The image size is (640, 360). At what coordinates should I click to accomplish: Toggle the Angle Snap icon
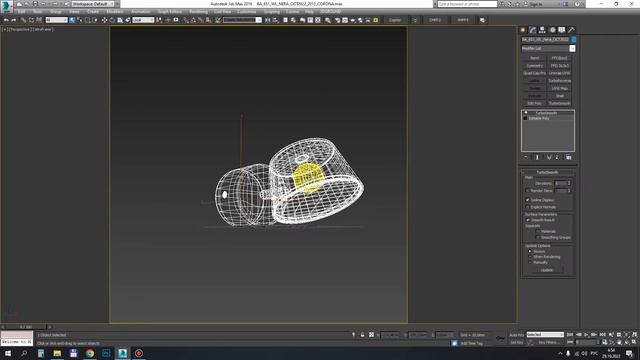click(x=193, y=20)
